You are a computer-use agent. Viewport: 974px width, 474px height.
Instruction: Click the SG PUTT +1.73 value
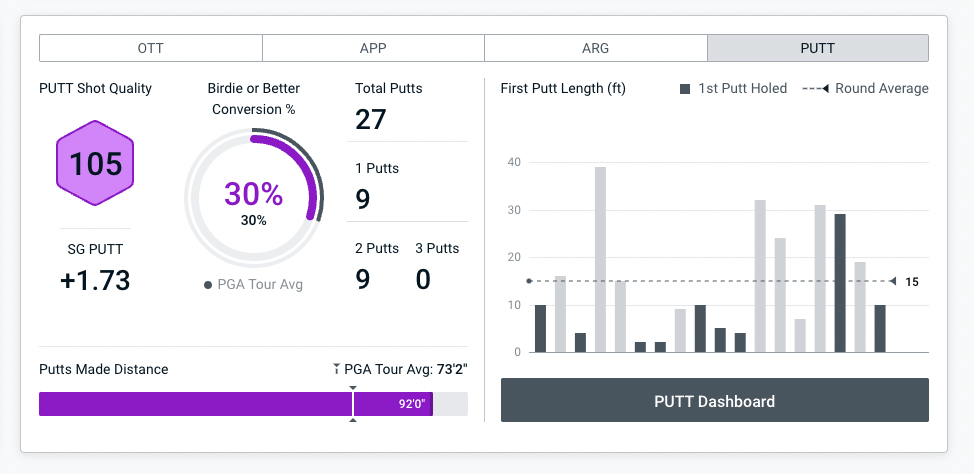(x=95, y=281)
